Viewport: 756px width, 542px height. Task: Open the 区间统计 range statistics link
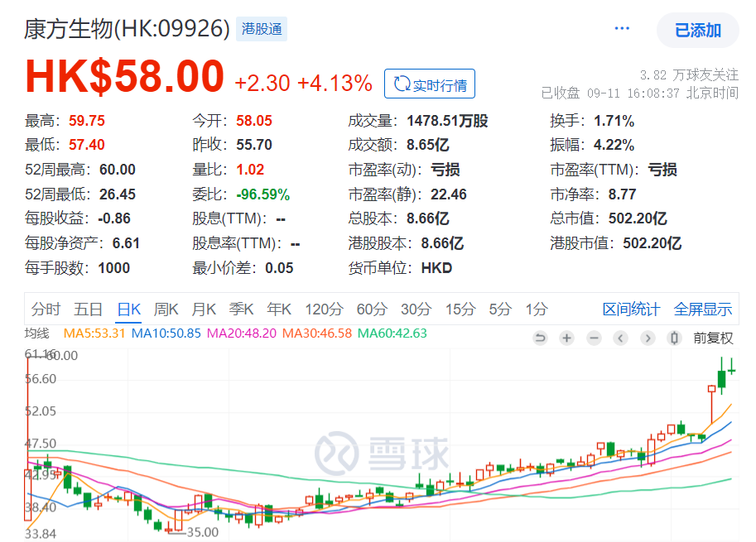click(x=631, y=309)
